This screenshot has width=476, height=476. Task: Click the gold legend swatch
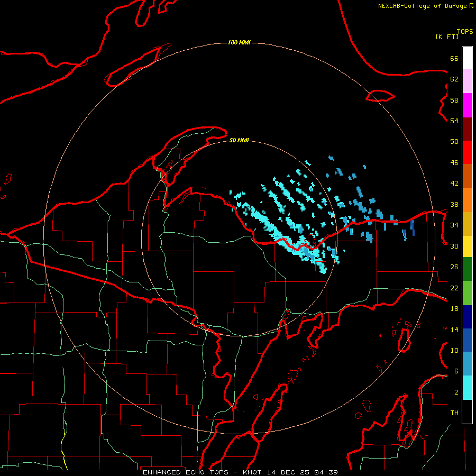(467, 224)
